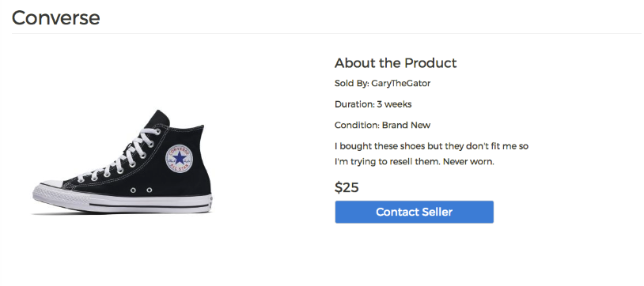Viewport: 644px width, 286px height.
Task: Select the Converse page title
Action: [56, 17]
